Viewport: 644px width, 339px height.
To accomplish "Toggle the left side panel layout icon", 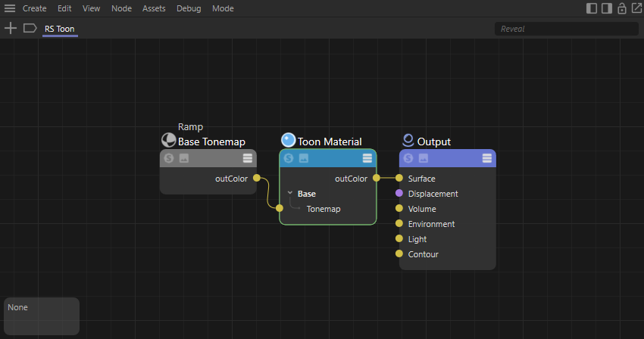I will 592,8.
